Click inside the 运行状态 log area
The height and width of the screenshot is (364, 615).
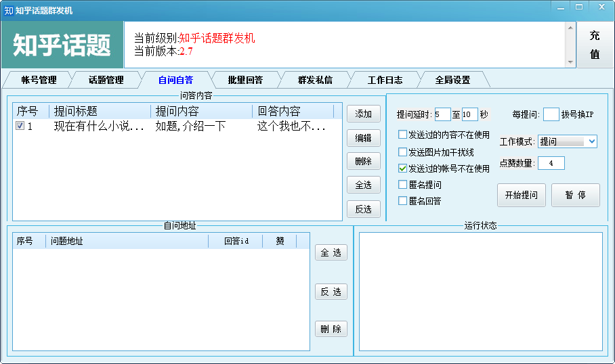coord(481,292)
